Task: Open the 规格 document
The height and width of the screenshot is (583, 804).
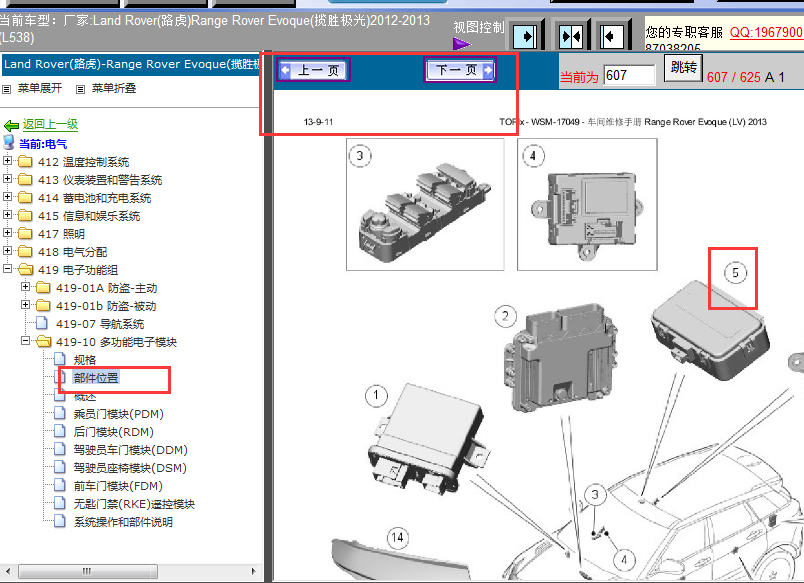Action: [85, 360]
